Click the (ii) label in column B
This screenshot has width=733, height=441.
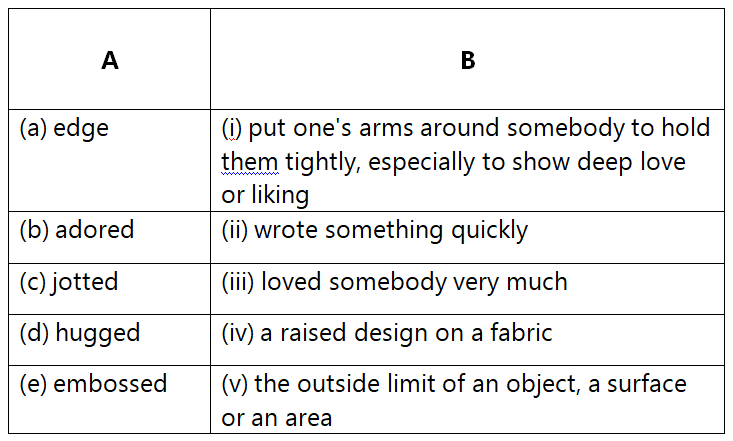pos(235,231)
